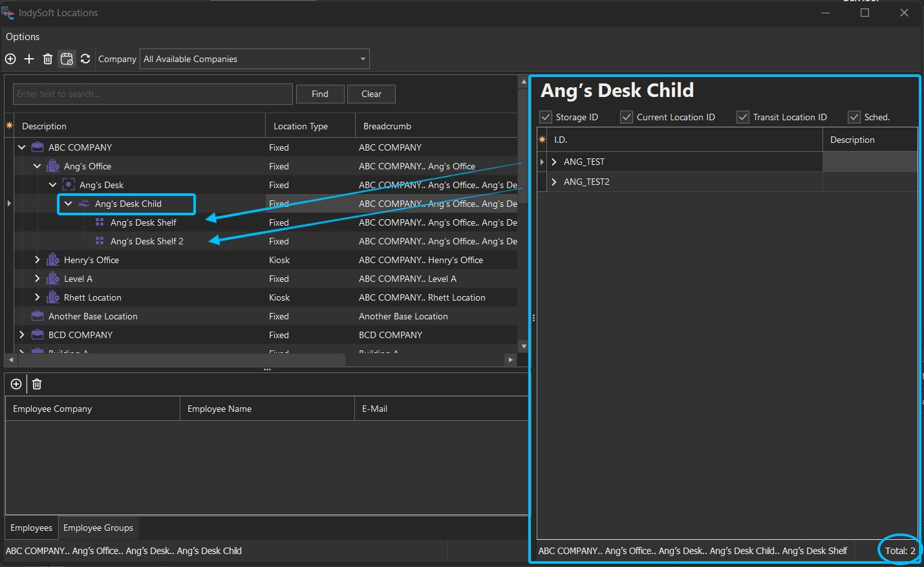This screenshot has height=567, width=924.
Task: Click the refresh icon in top toolbar
Action: [x=85, y=59]
